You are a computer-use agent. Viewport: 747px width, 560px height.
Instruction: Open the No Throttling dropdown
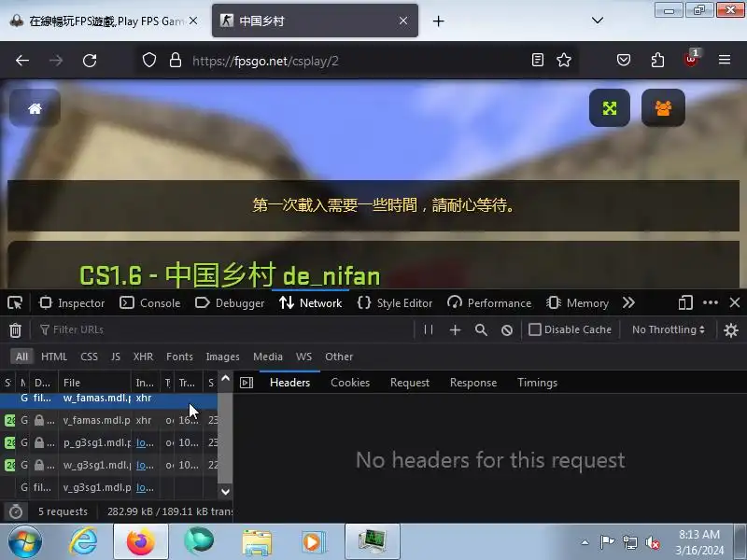coord(668,329)
